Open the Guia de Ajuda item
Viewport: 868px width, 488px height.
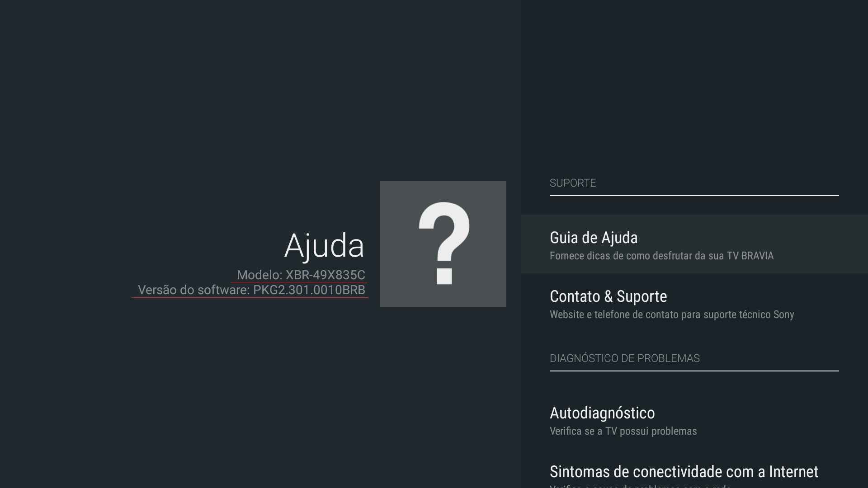click(x=593, y=238)
